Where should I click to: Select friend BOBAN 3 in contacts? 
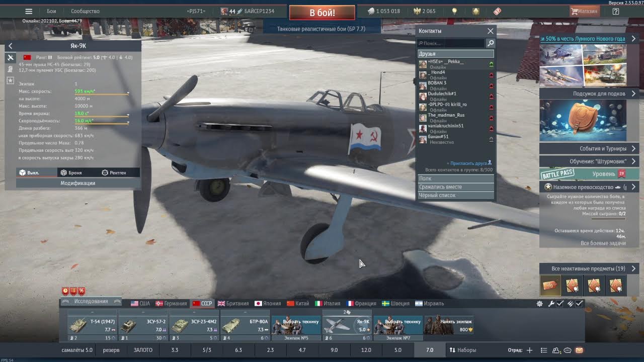pos(456,85)
